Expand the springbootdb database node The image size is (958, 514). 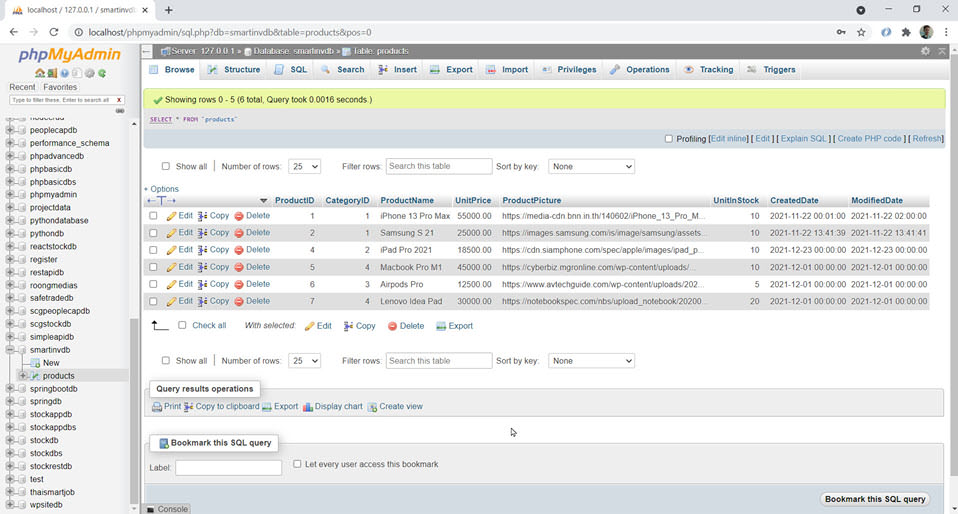pos(10,389)
